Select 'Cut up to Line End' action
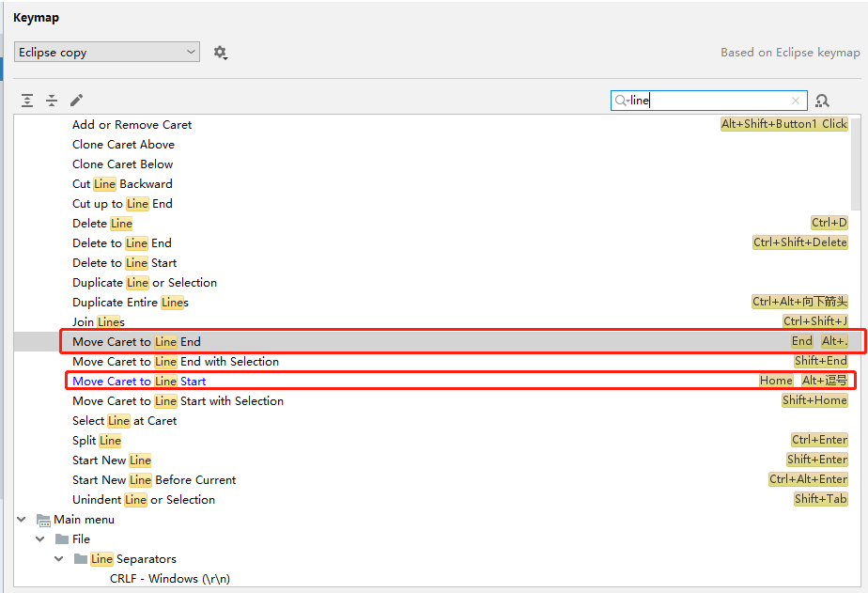Image resolution: width=868 pixels, height=593 pixels. (x=122, y=204)
